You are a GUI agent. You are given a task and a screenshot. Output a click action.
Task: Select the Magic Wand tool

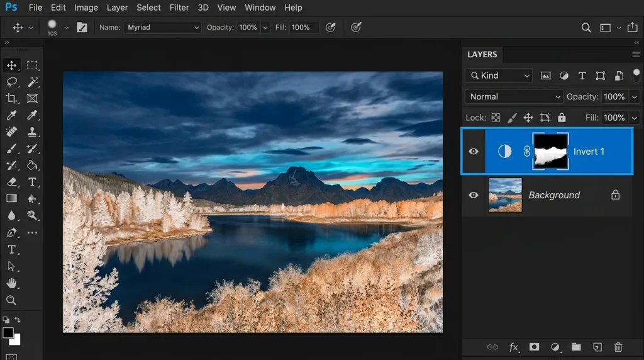[33, 82]
